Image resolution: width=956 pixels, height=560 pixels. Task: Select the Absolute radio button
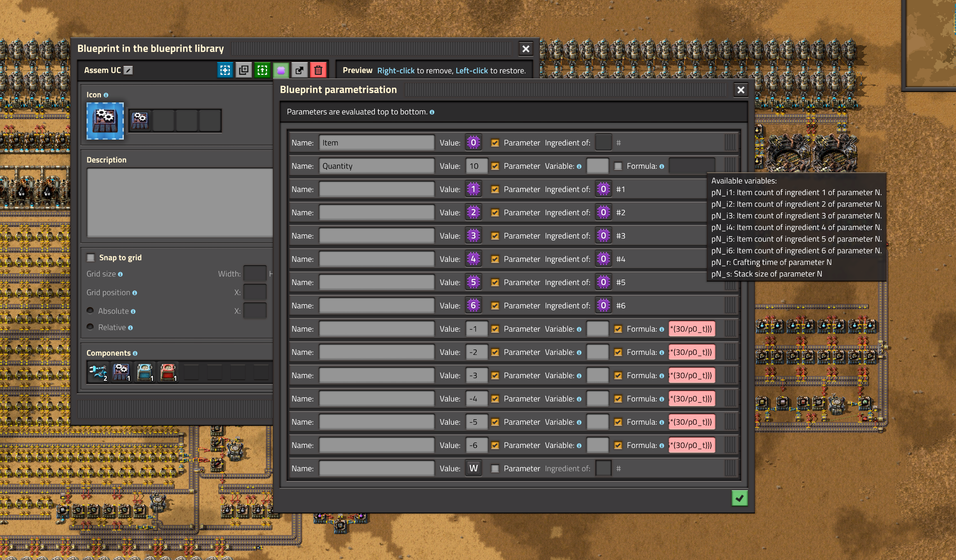pos(90,311)
